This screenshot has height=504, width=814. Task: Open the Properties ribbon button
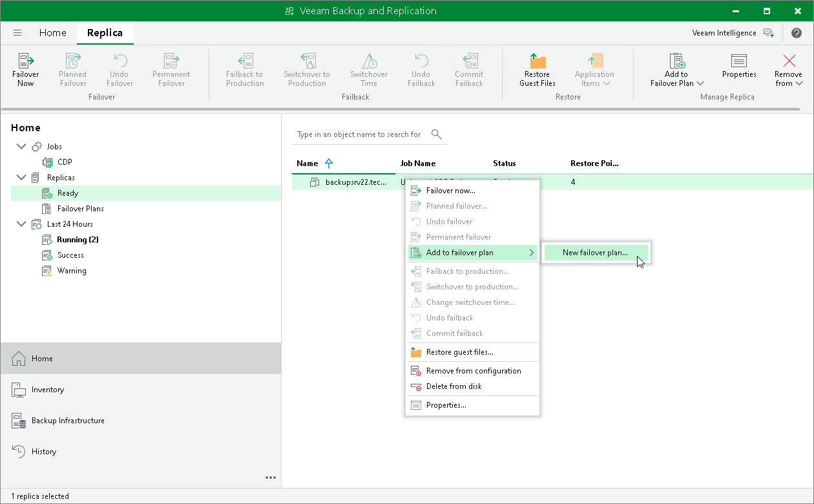[x=739, y=67]
